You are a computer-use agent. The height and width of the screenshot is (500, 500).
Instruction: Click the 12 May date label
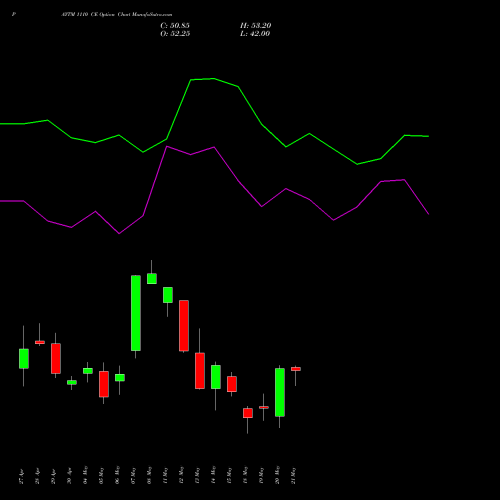pos(182,475)
